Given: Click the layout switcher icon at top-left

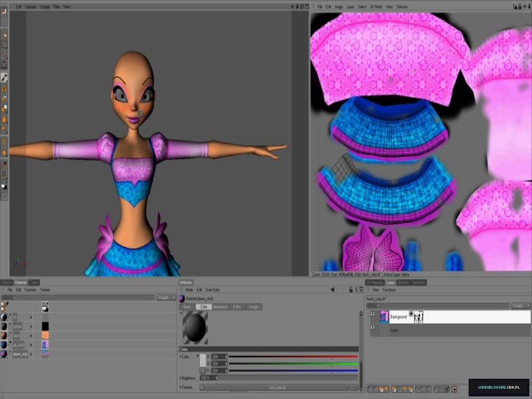Looking at the screenshot, I should point(4,11).
